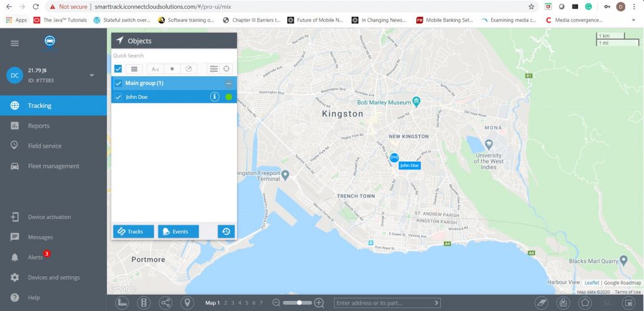Open the hamburger menu in sidebar
The width and height of the screenshot is (644, 311).
click(14, 43)
